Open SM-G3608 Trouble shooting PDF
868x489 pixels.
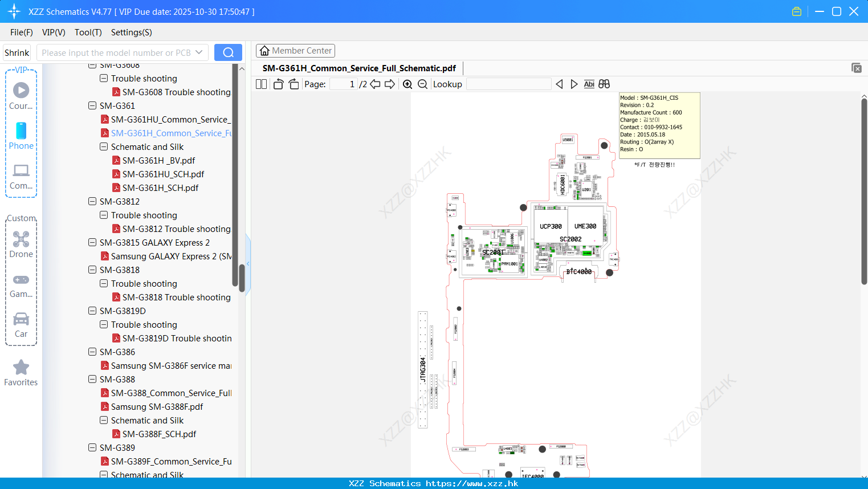point(171,92)
